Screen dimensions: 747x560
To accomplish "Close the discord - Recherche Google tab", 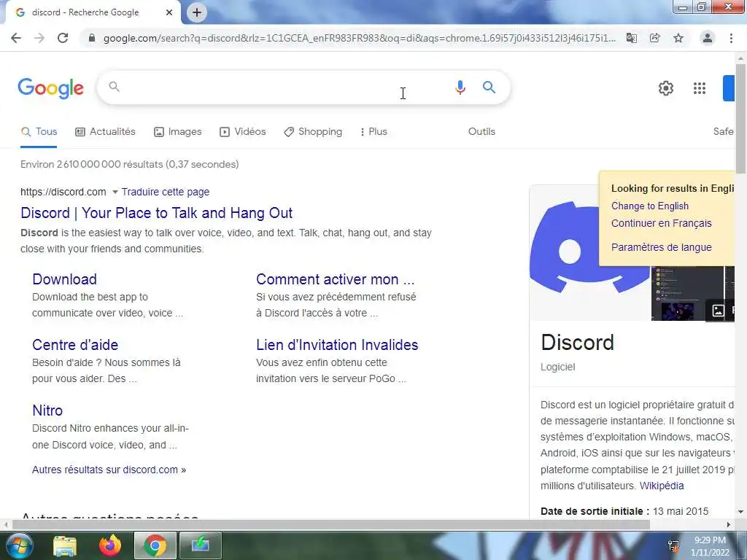I will coord(169,12).
